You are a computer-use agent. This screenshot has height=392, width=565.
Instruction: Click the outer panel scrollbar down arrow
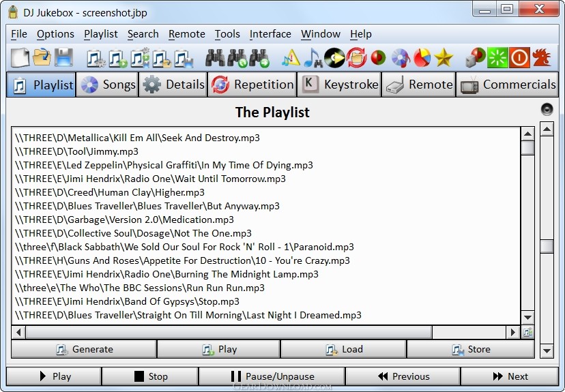click(547, 350)
